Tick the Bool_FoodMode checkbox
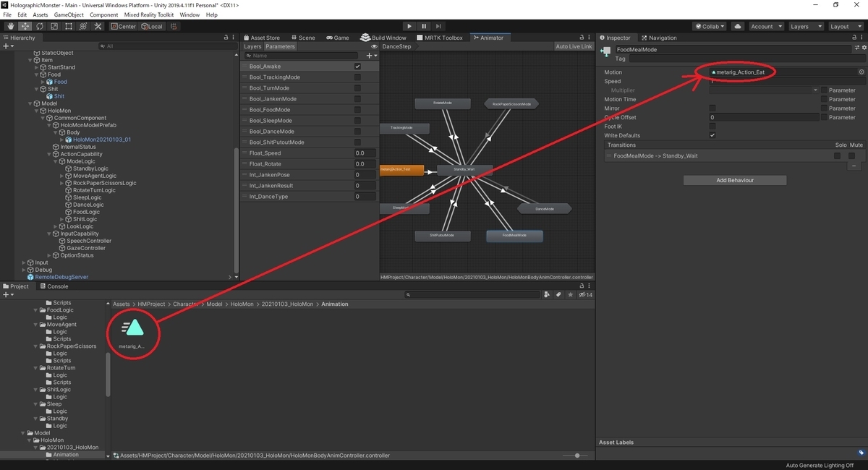The image size is (868, 470). click(x=357, y=110)
